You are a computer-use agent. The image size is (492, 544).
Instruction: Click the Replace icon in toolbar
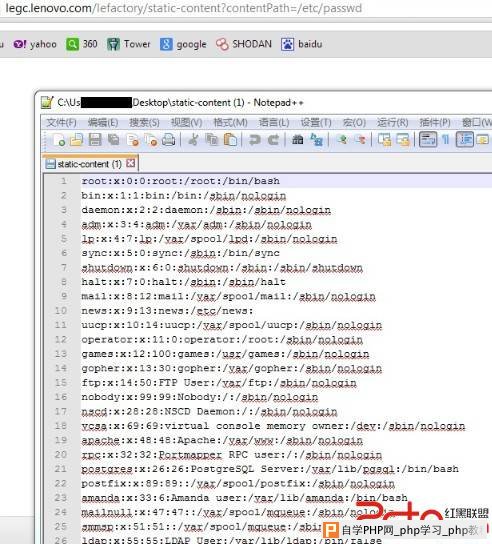tap(316, 140)
